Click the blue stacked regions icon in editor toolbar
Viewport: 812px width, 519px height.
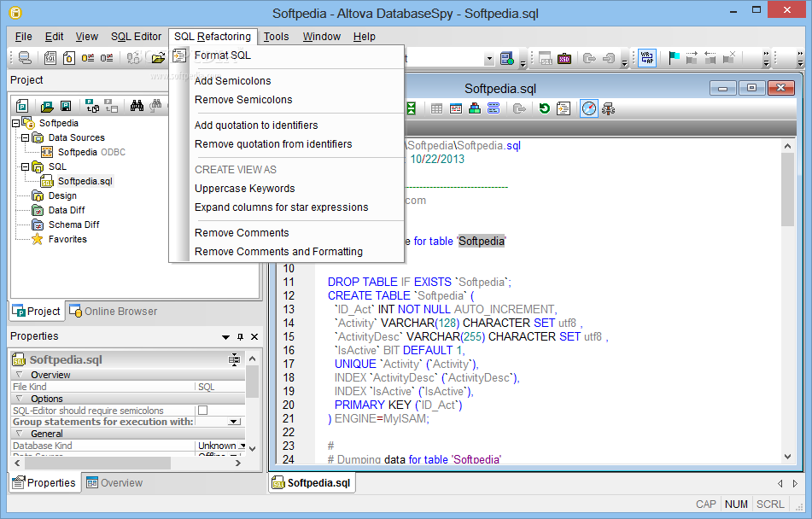coord(494,108)
